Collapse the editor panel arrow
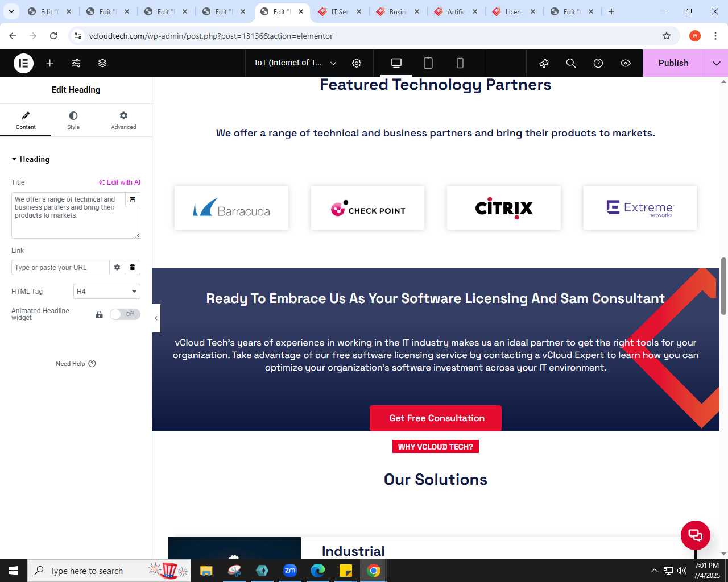 (156, 318)
